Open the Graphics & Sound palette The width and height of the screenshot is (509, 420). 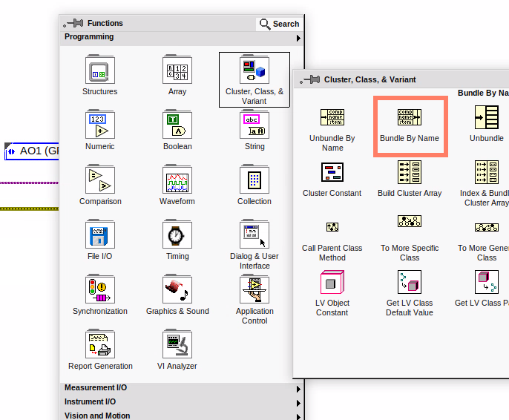(177, 289)
